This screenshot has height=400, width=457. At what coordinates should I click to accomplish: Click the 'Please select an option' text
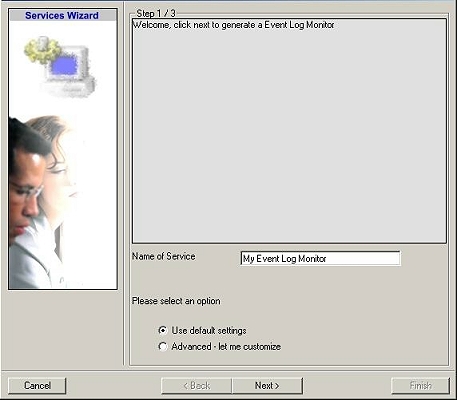176,301
